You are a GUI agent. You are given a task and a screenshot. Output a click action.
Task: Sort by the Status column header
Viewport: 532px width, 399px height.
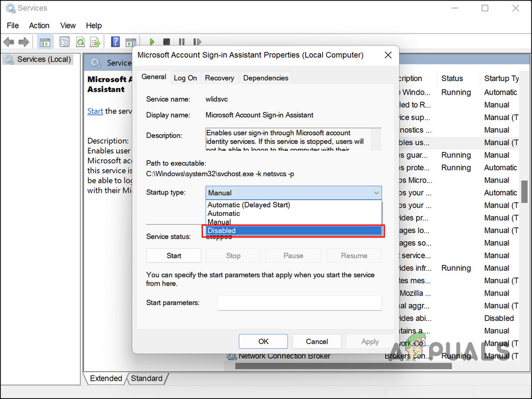pyautogui.click(x=452, y=79)
